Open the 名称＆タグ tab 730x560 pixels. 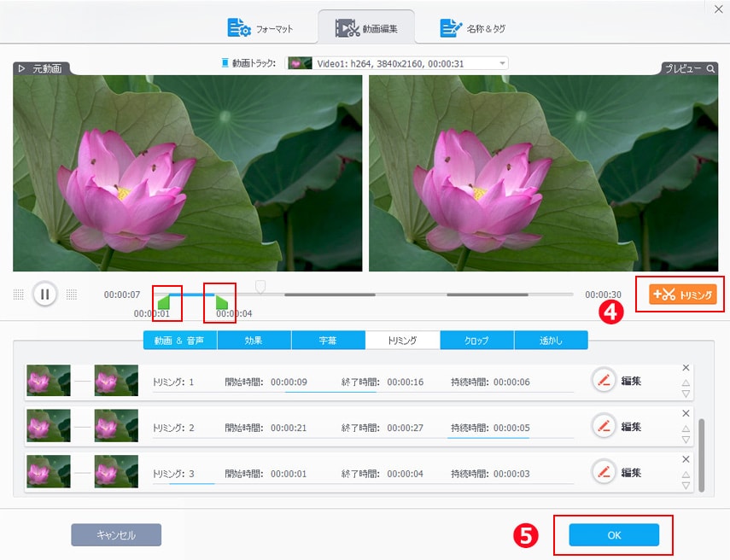pos(473,28)
